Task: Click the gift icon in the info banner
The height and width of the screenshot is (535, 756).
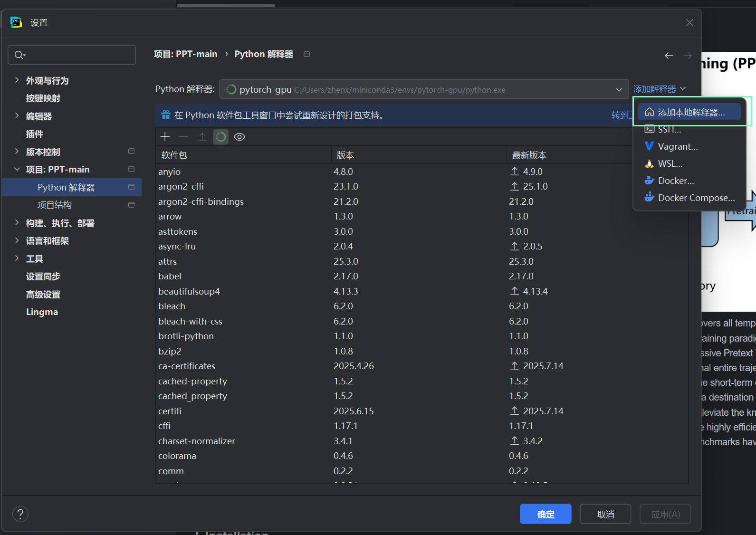Action: 165,115
